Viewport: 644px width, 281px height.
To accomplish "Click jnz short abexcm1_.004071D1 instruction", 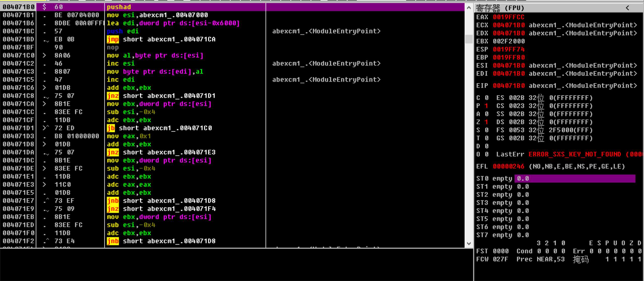I will click(x=161, y=96).
